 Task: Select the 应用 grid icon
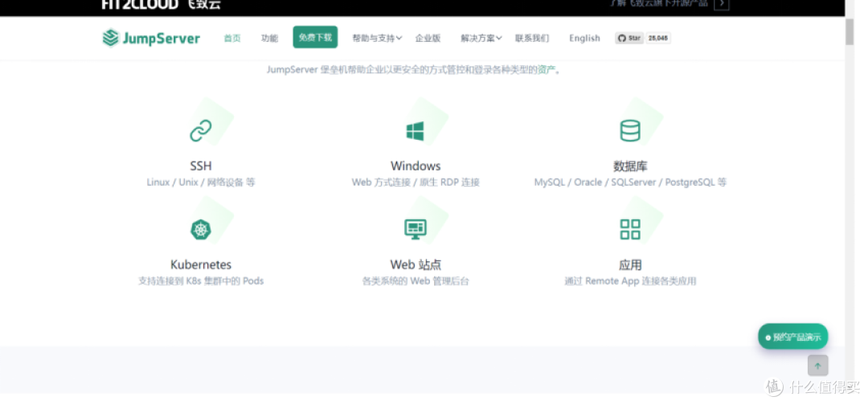[x=630, y=229]
